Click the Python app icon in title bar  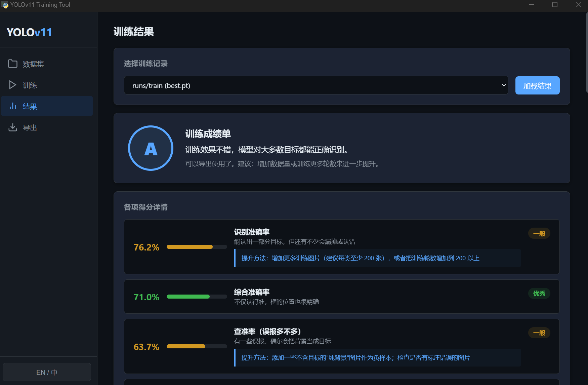5,5
